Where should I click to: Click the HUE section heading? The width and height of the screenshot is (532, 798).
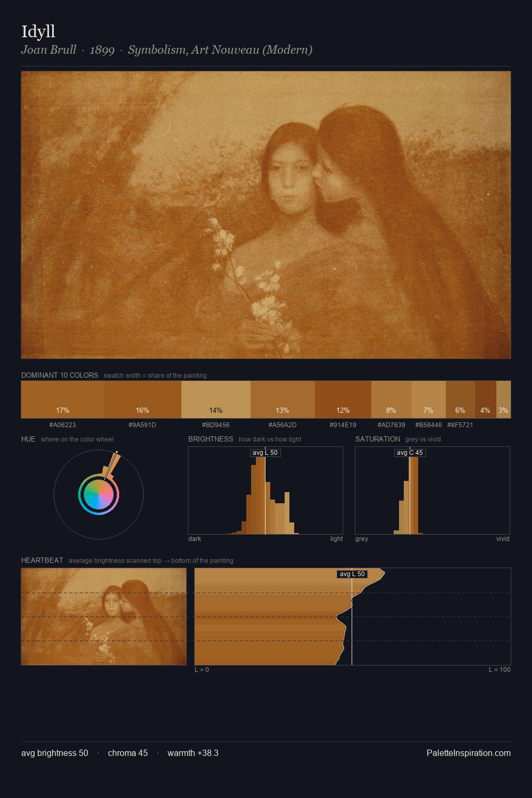point(28,439)
